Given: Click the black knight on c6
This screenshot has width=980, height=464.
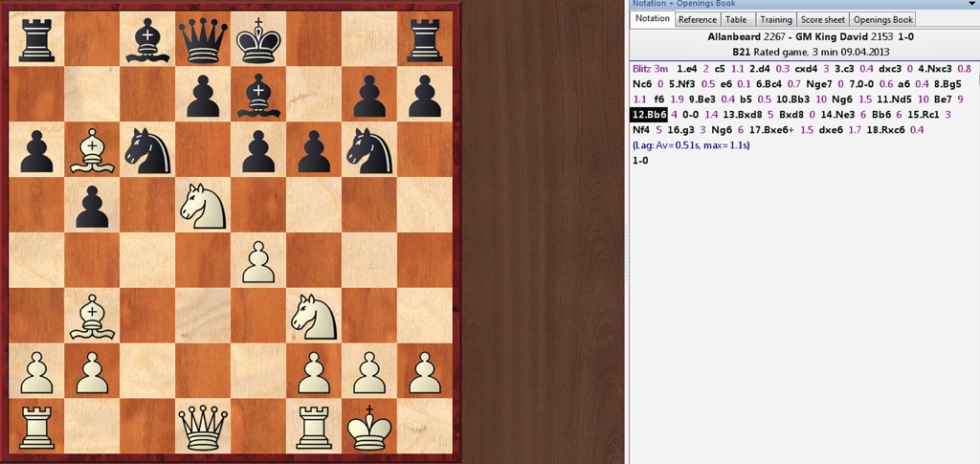Looking at the screenshot, I should tap(146, 149).
